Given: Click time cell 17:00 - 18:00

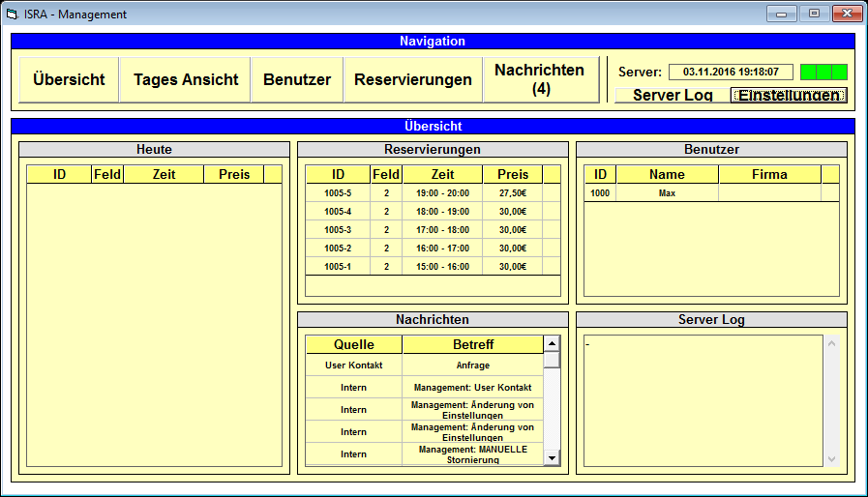Looking at the screenshot, I should click(443, 230).
